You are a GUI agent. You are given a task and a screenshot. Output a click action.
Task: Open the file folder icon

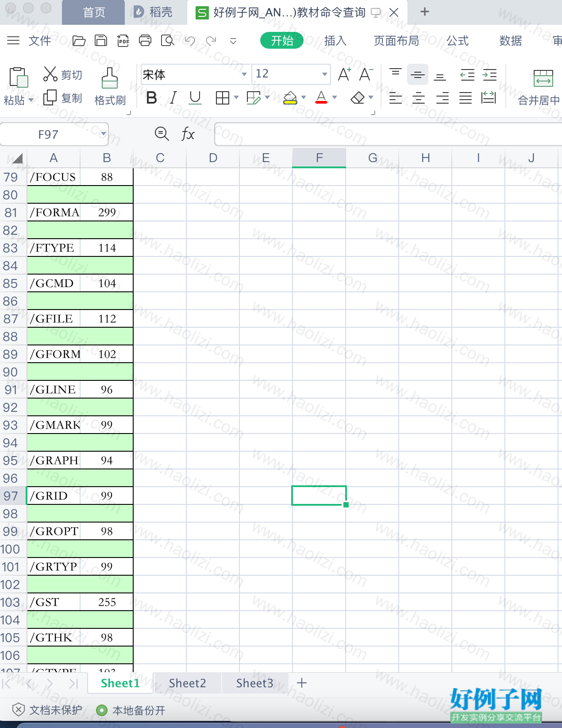pos(79,41)
